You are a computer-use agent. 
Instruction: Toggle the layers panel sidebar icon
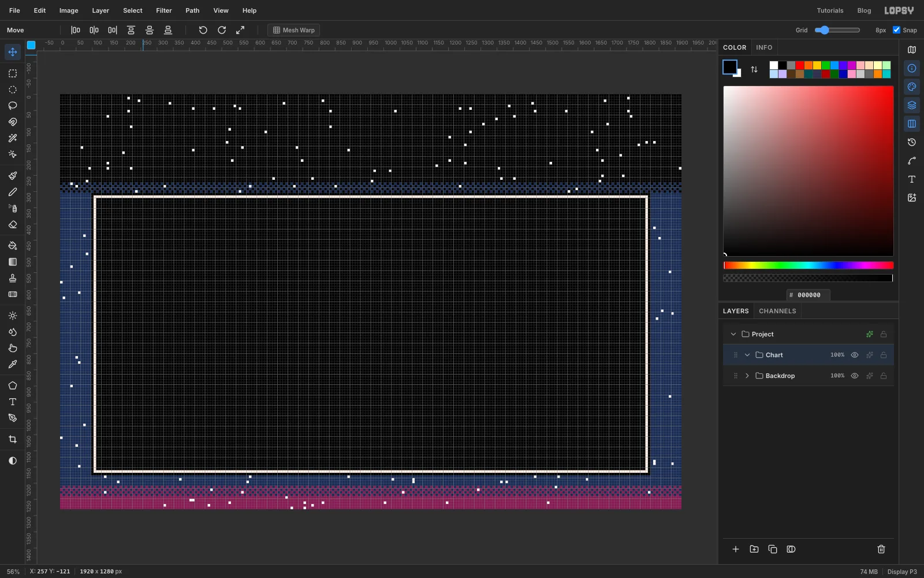912,105
